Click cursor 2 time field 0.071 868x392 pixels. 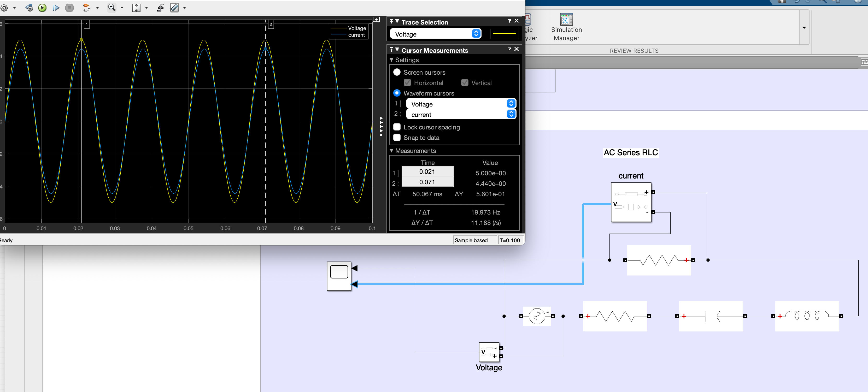[x=427, y=182]
